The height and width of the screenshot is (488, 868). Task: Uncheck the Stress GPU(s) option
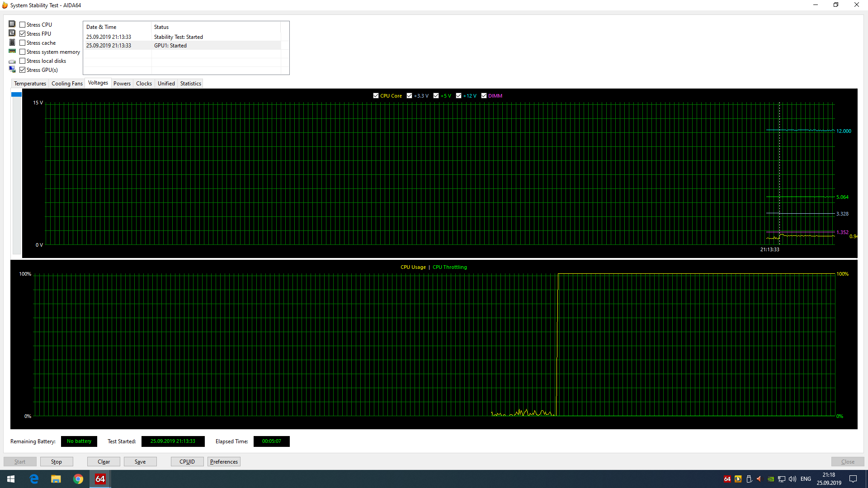pos(23,70)
